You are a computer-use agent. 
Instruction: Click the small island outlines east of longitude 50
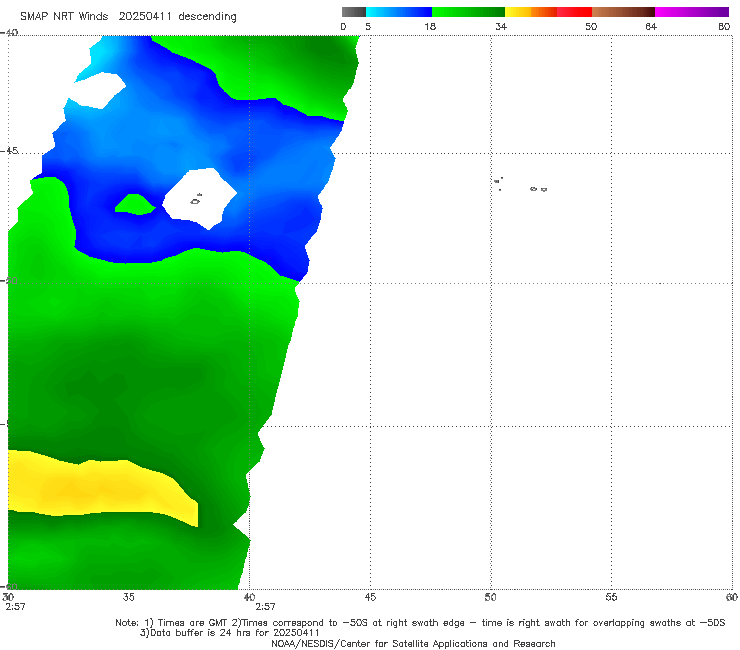[x=520, y=185]
